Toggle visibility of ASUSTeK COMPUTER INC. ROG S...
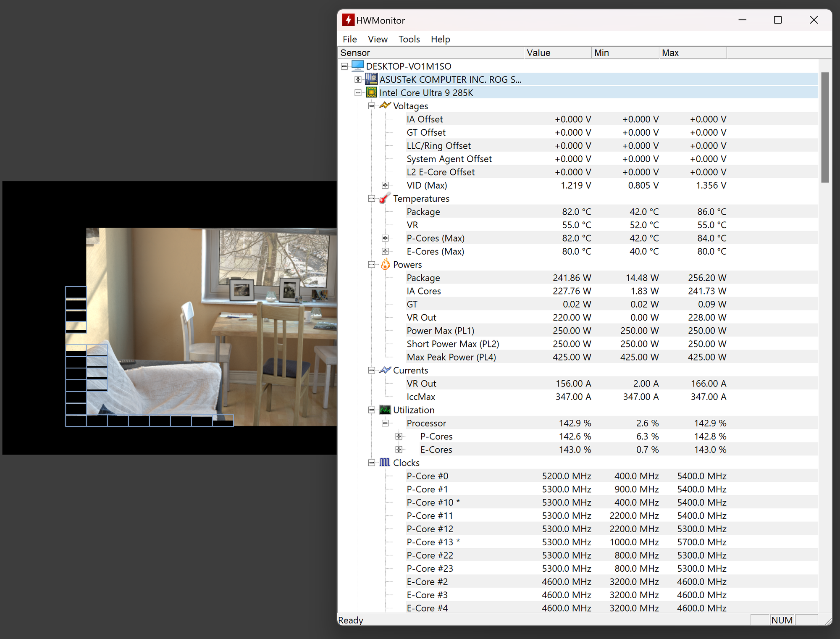The width and height of the screenshot is (840, 639). (x=357, y=80)
